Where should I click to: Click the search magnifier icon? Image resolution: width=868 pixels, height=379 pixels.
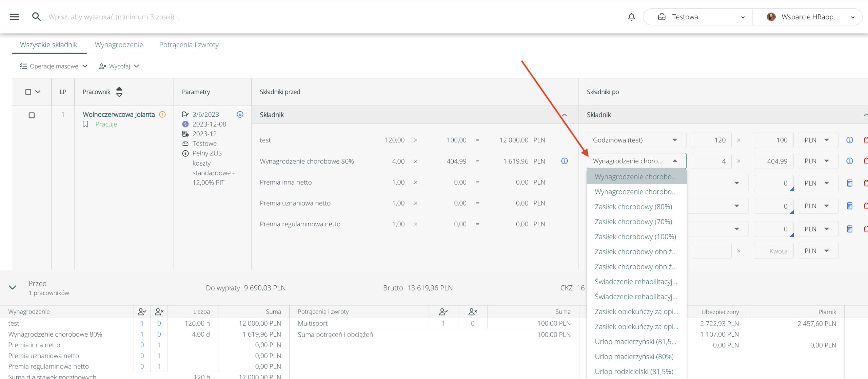(36, 17)
